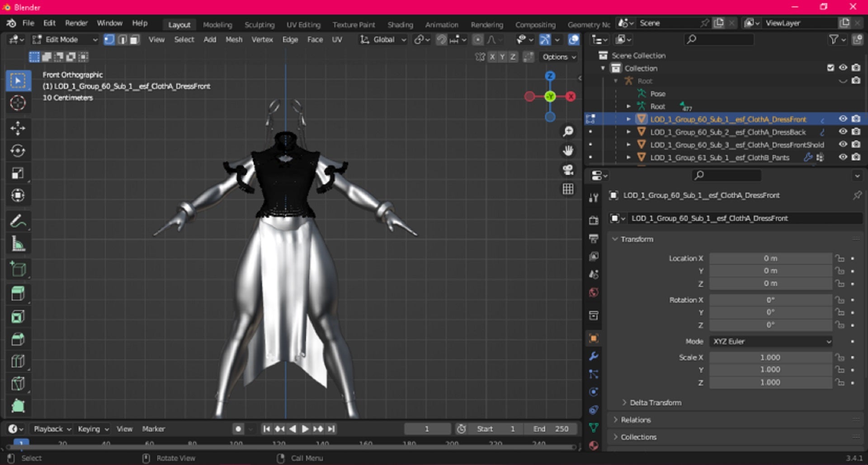This screenshot has height=465, width=868.
Task: Select the Rotate tool in the toolbar
Action: click(x=18, y=151)
